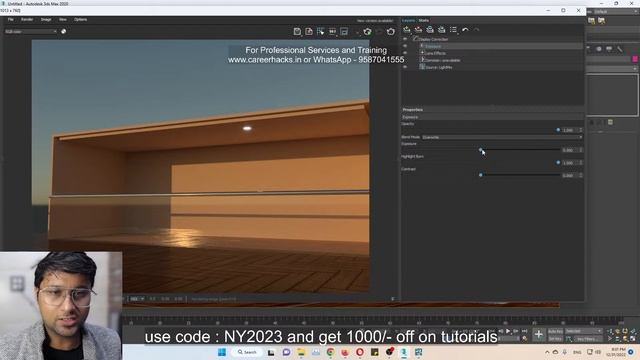Open the Blend Mode dropdown in Properties

point(502,137)
